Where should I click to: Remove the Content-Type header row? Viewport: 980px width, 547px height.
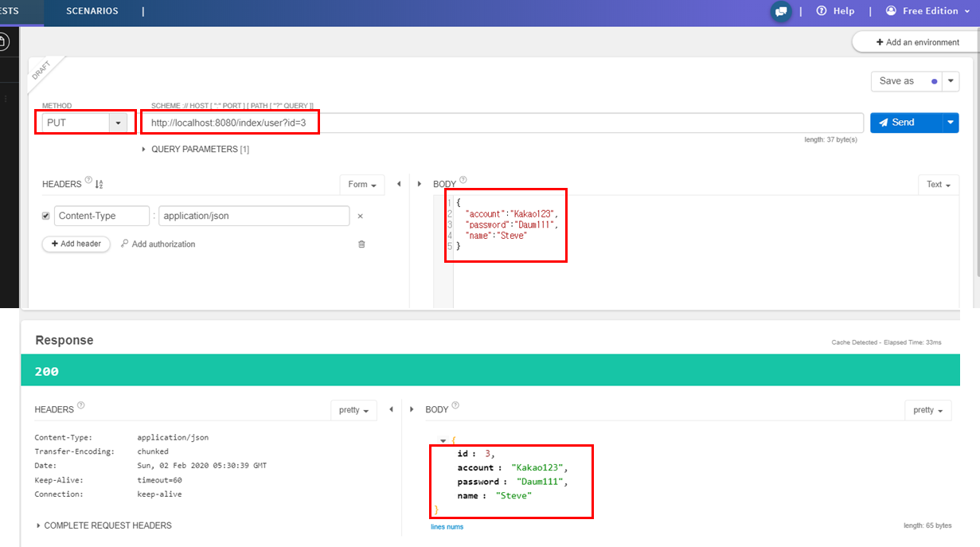[x=360, y=216]
